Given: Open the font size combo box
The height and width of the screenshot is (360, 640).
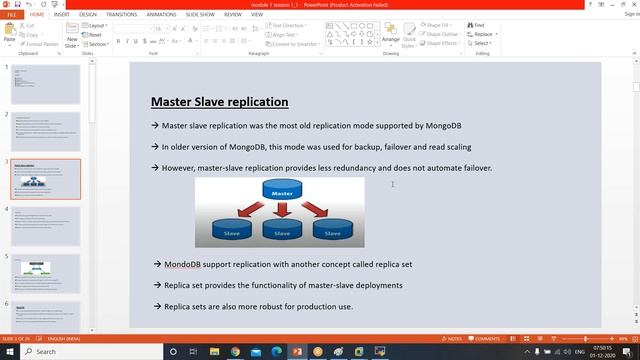Looking at the screenshot, I should click(x=162, y=29).
